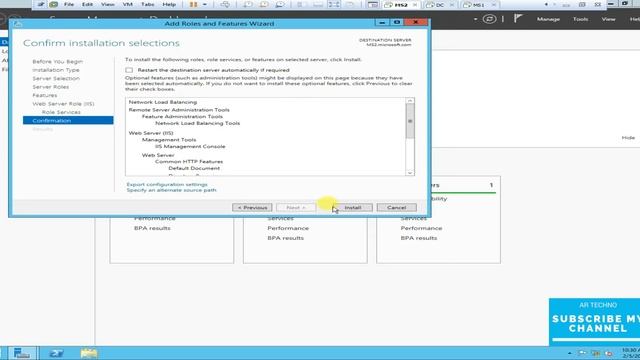Viewport: 640px width, 360px height.
Task: Open Server Manager from taskbar
Action: click(22, 353)
